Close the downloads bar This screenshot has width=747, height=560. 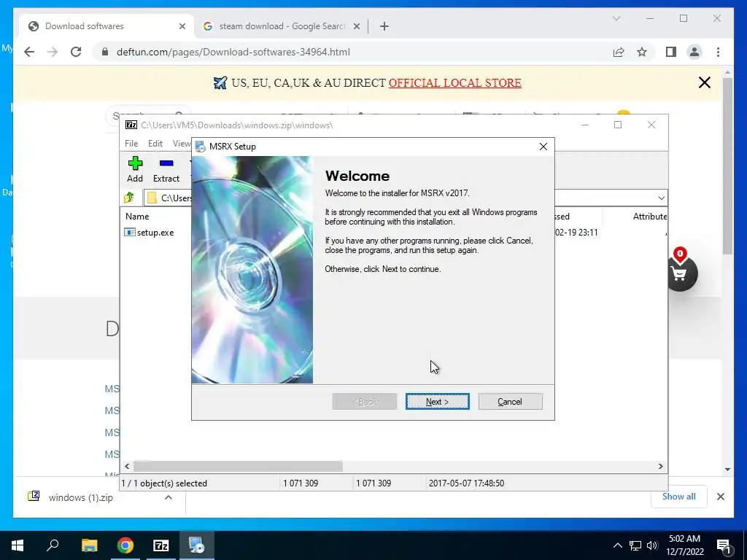720,497
